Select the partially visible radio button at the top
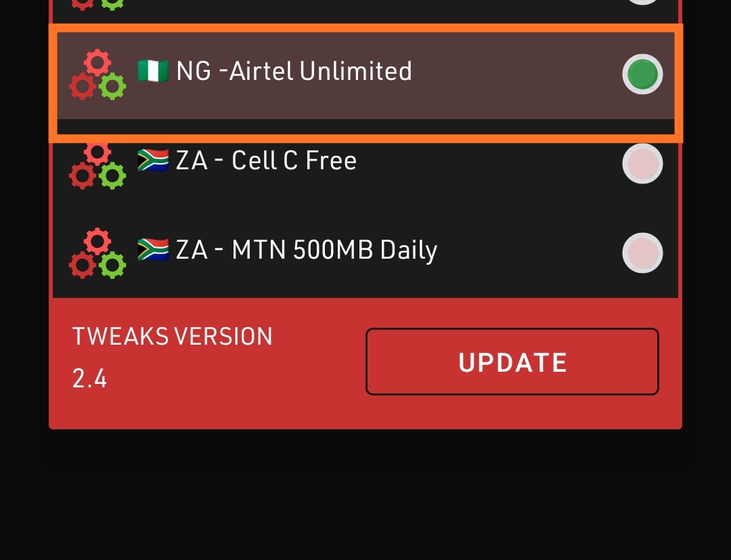Screen dimensions: 731x560 [642, 2]
